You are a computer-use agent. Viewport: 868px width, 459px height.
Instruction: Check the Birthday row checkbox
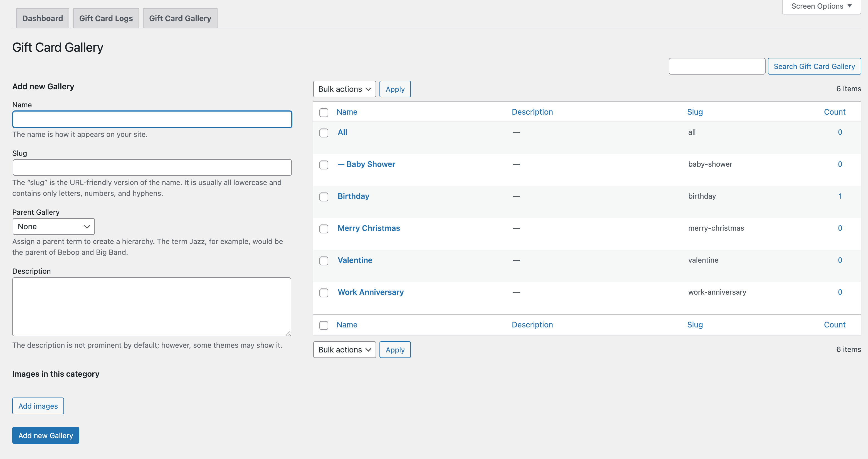coord(324,197)
